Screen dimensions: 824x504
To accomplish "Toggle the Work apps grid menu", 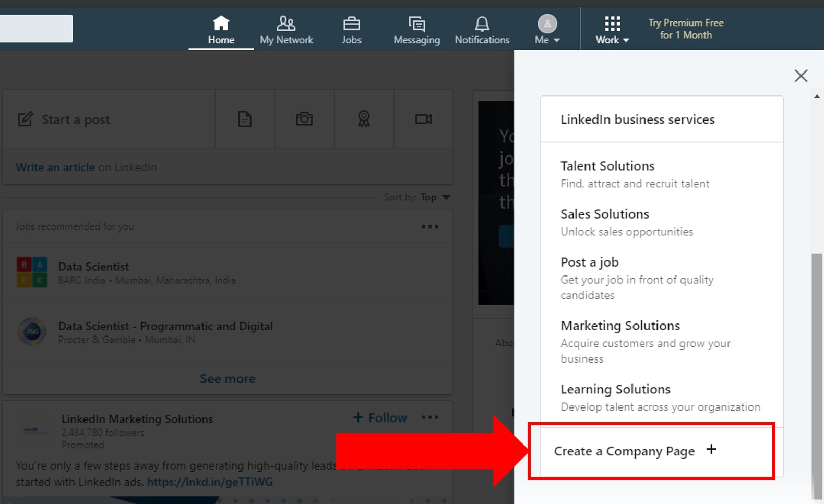I will pyautogui.click(x=612, y=29).
